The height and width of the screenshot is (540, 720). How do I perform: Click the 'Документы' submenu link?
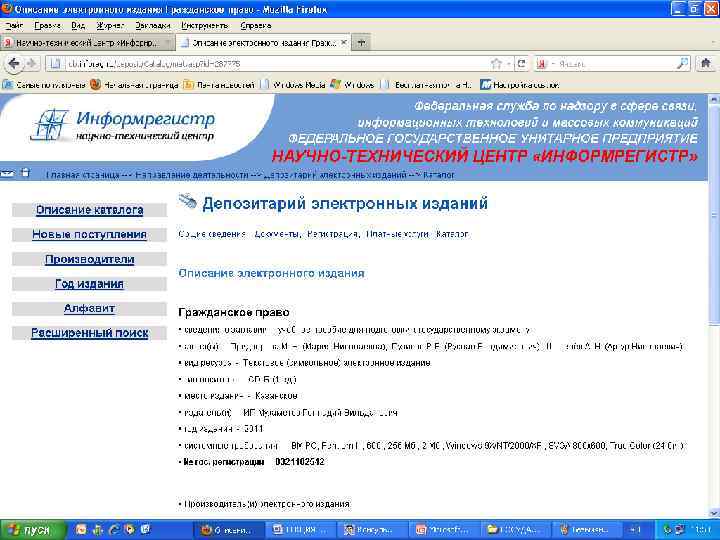click(x=276, y=234)
